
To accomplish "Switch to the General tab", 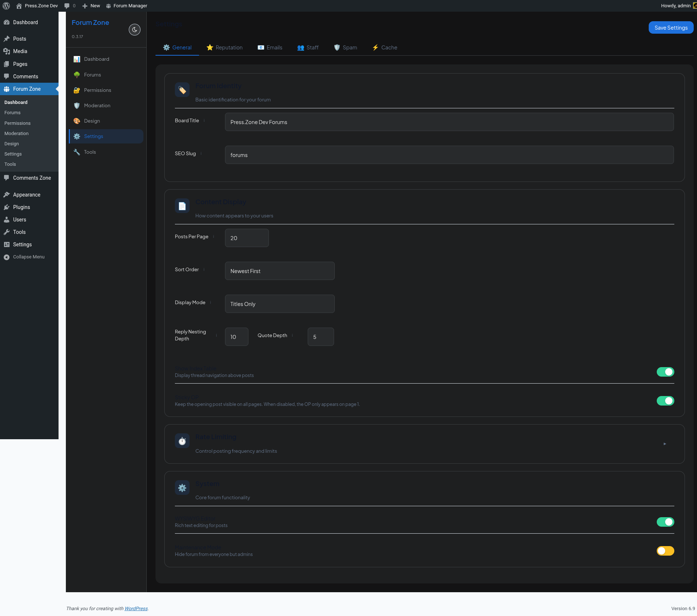I will pyautogui.click(x=177, y=48).
